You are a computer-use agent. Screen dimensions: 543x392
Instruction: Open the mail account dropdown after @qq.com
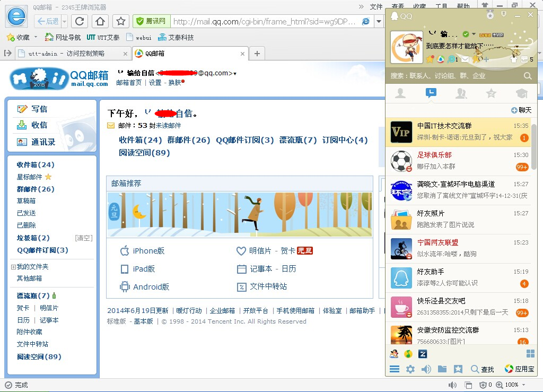tap(235, 74)
